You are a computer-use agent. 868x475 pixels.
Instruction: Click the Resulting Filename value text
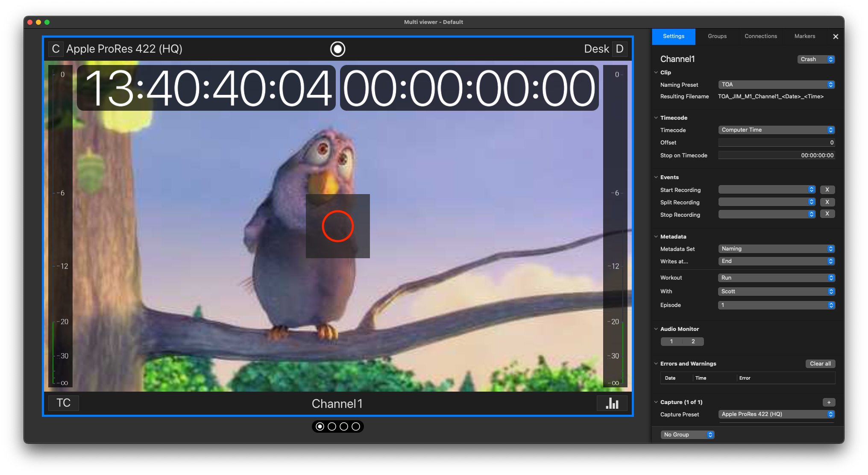pos(771,97)
